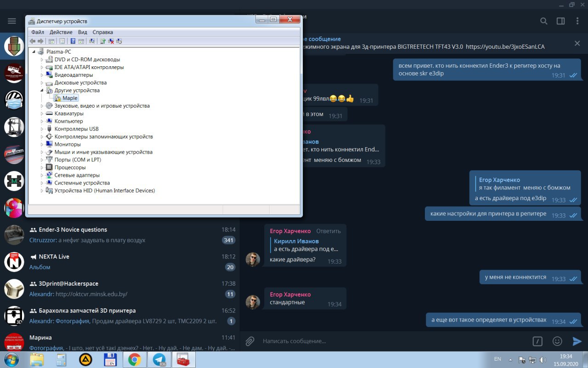
Task: Expand IDE ATA/ATAPI контроллеры node
Action: click(42, 67)
